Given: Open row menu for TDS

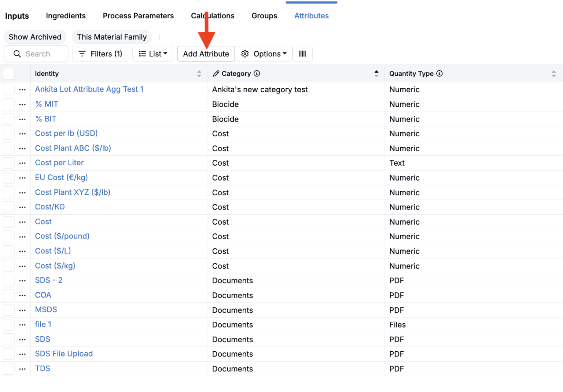Looking at the screenshot, I should coord(22,369).
